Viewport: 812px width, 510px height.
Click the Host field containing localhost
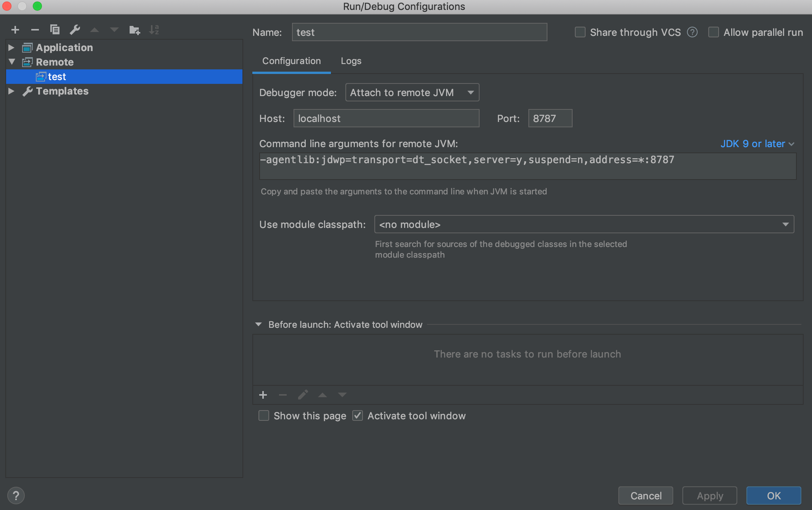coord(386,118)
